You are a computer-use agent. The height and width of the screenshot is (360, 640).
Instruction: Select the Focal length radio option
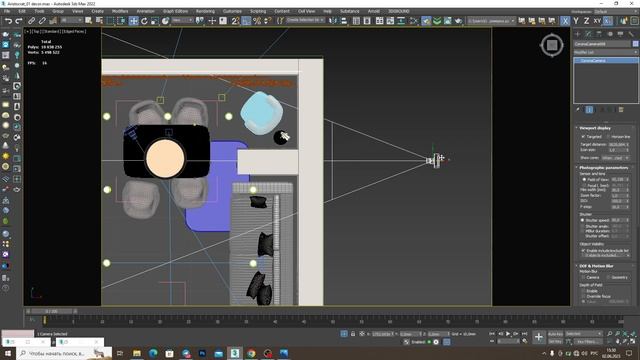click(x=584, y=185)
